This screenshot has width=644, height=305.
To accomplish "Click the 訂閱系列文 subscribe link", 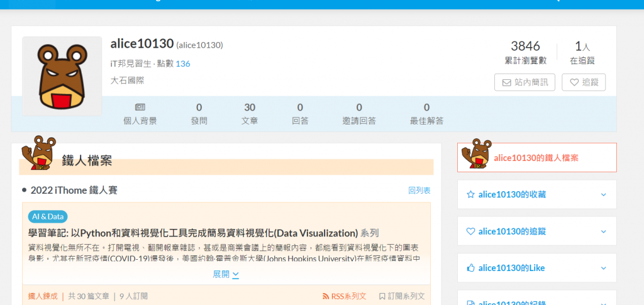I will click(402, 296).
